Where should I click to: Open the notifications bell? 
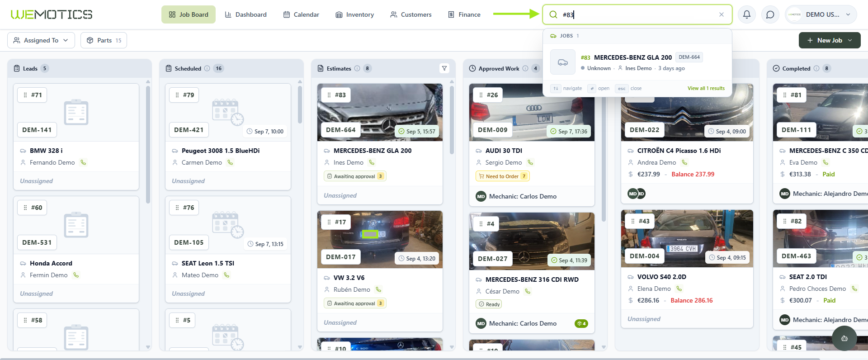[747, 14]
